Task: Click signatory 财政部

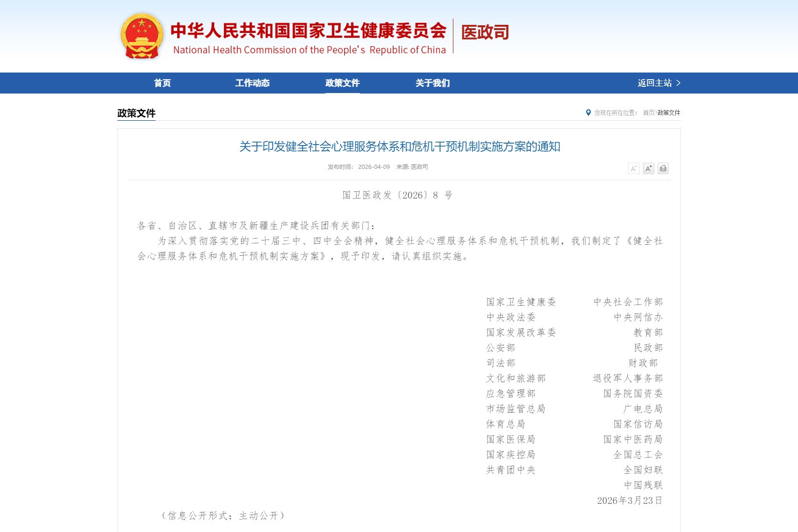Action: tap(643, 363)
